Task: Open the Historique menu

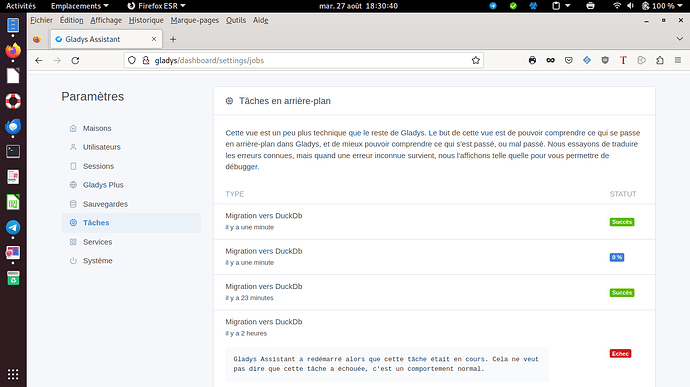Action: click(146, 20)
